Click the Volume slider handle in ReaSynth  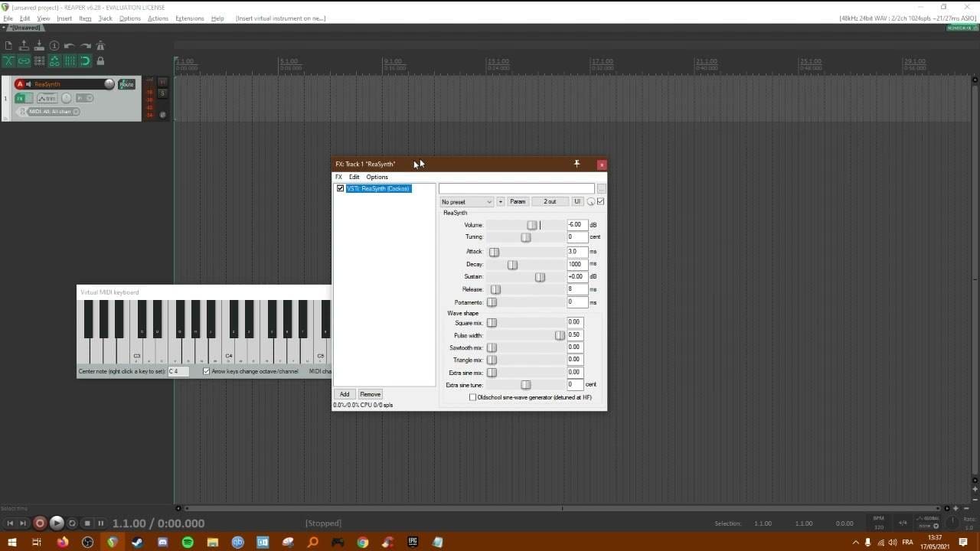point(531,225)
